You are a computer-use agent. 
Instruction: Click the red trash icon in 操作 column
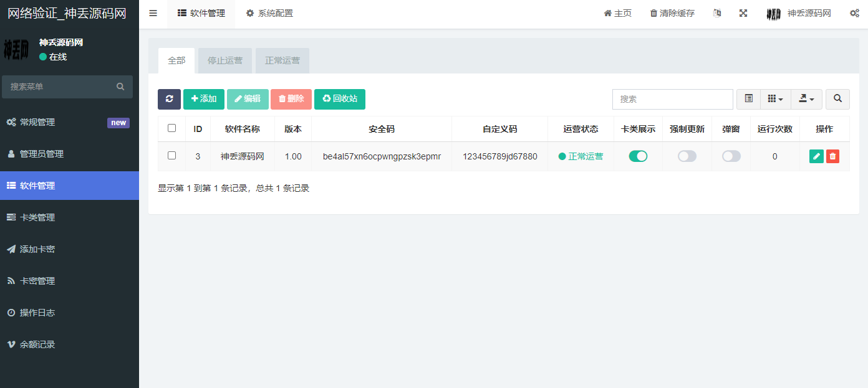coord(832,156)
